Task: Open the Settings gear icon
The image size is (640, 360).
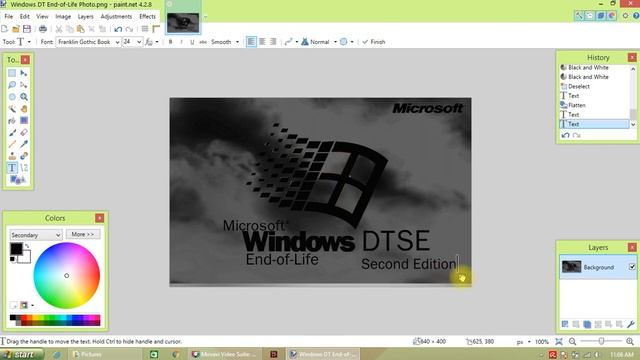Action: (x=625, y=16)
